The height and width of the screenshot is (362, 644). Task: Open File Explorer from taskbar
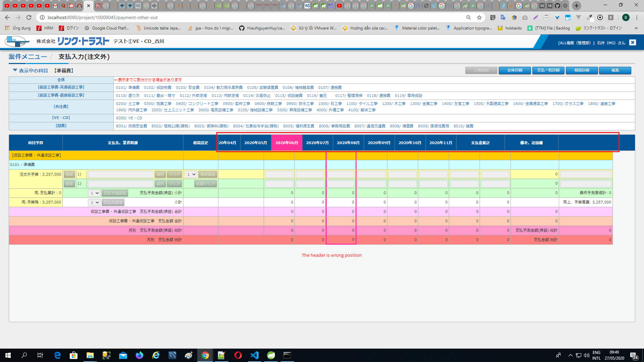pos(90,355)
